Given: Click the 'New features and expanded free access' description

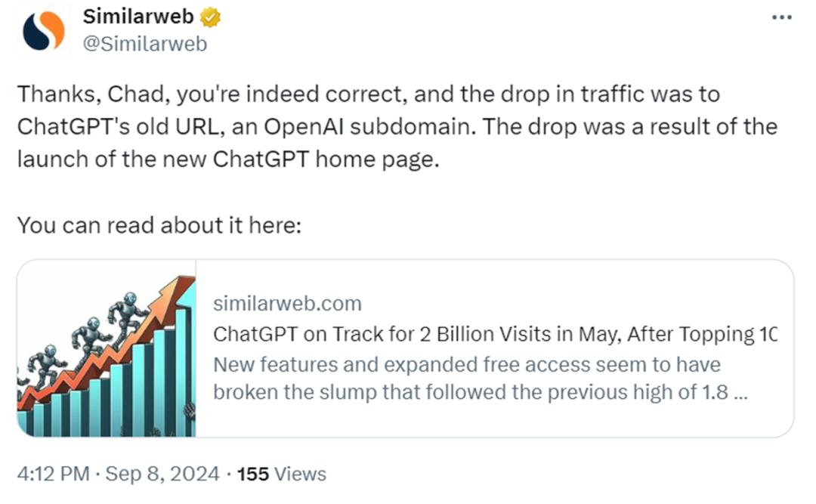Looking at the screenshot, I should point(467,365).
